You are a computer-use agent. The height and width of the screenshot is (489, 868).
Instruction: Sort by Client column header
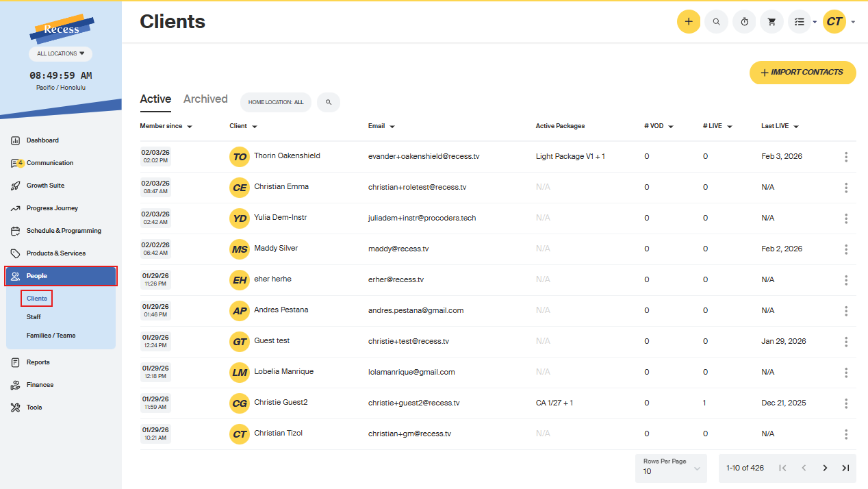click(243, 126)
